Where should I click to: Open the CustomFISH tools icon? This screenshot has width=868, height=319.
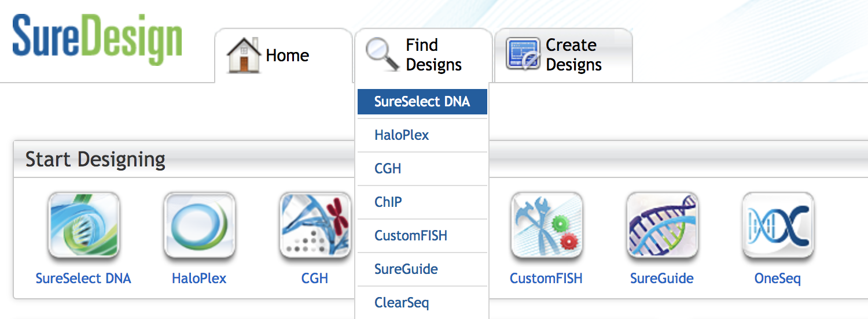point(546,225)
